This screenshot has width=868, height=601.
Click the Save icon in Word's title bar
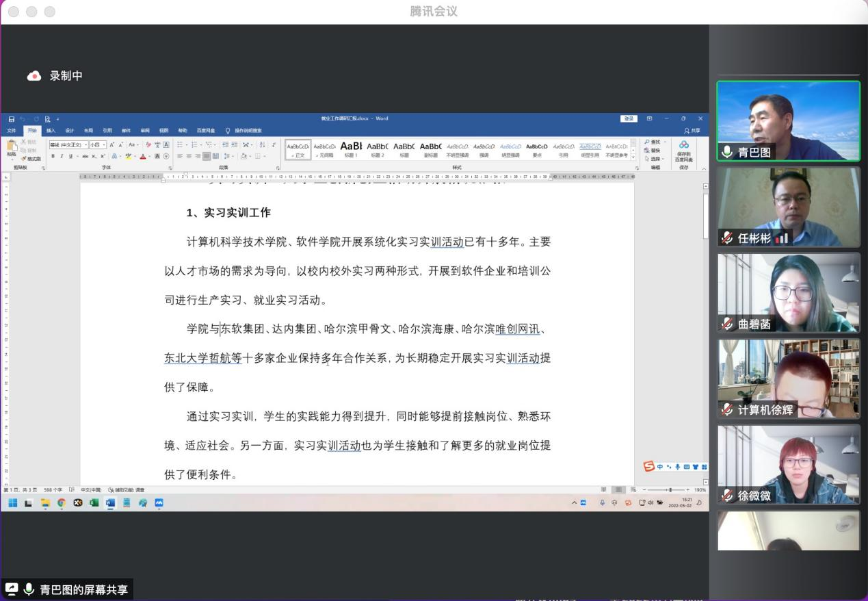(12, 119)
